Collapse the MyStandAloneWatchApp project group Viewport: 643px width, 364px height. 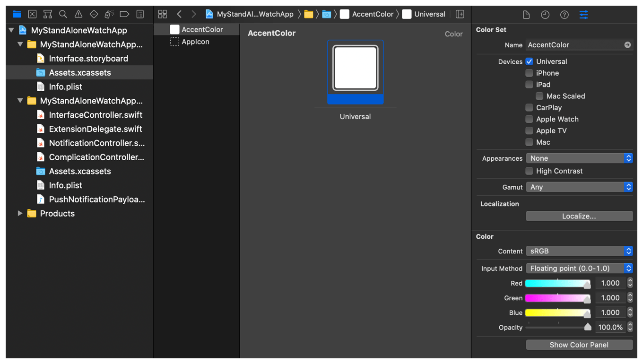point(10,30)
